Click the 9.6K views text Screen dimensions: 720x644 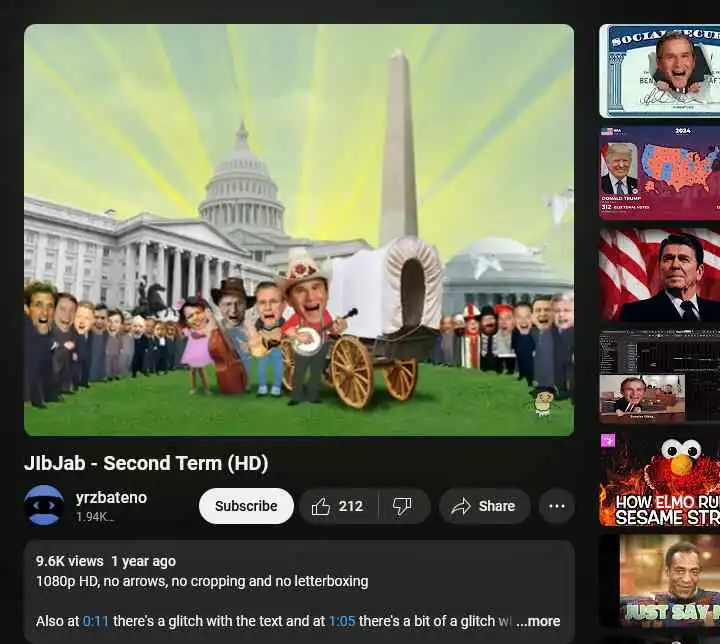point(70,561)
